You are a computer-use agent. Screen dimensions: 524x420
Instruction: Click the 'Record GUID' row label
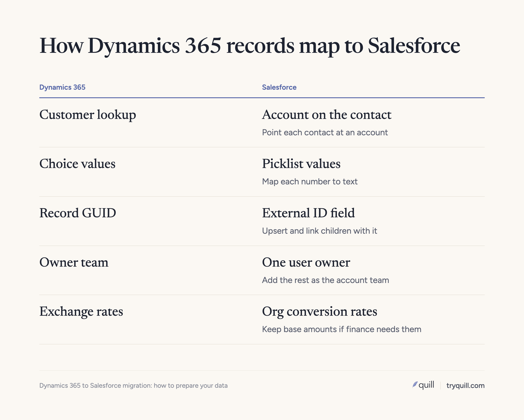click(x=78, y=213)
